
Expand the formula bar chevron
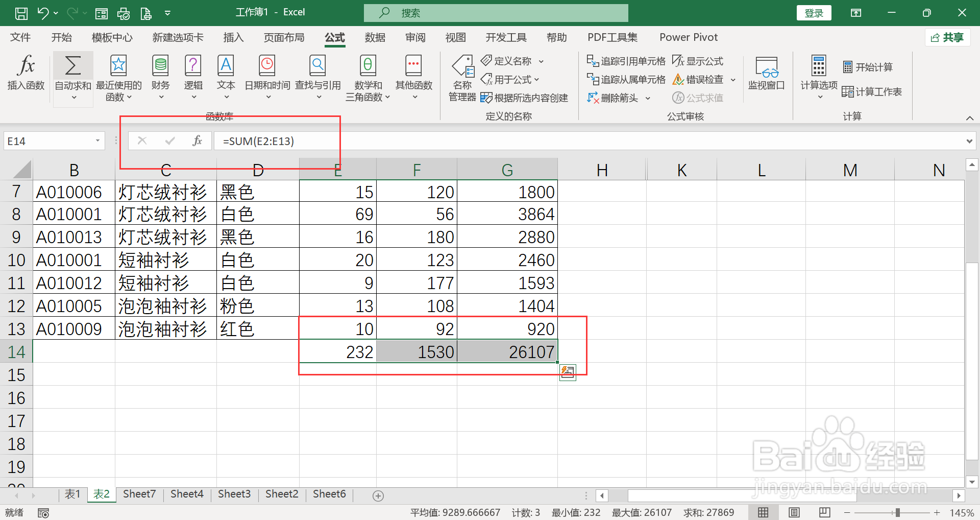click(x=969, y=140)
